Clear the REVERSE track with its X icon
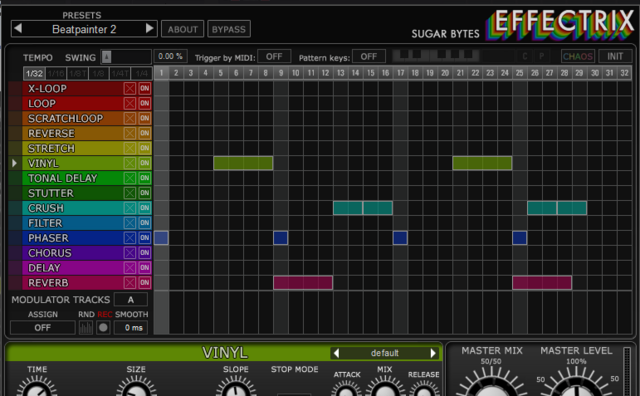Viewport: 640px width, 396px height. pos(130,133)
